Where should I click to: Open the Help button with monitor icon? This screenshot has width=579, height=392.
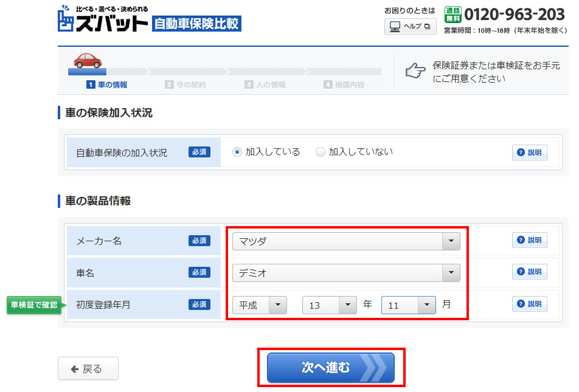pos(410,27)
